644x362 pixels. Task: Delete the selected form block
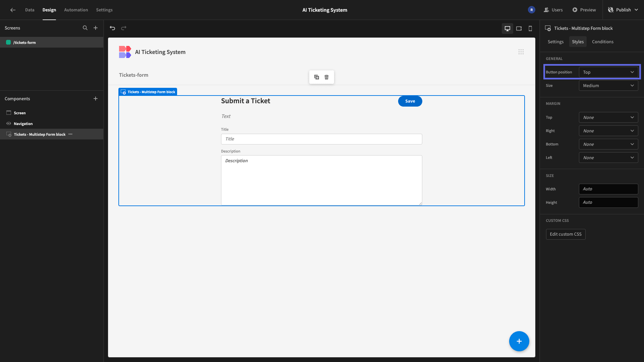point(327,77)
